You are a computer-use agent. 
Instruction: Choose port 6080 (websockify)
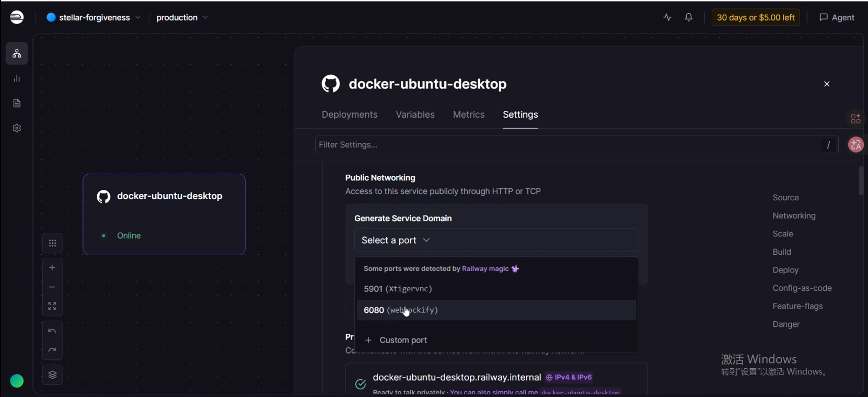496,310
